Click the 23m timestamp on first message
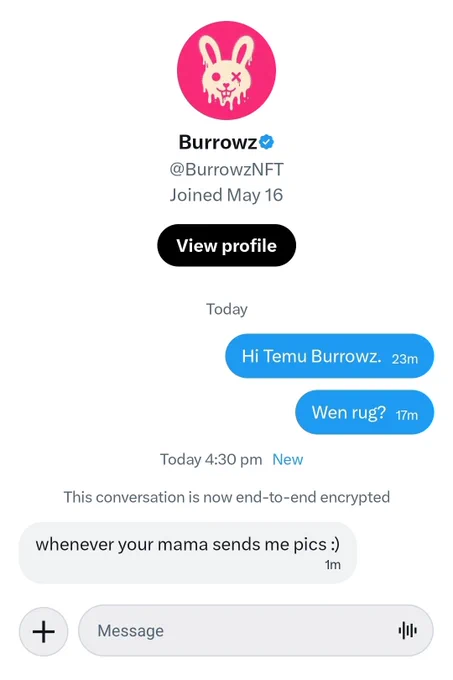Image resolution: width=453 pixels, height=680 pixels. 405,359
